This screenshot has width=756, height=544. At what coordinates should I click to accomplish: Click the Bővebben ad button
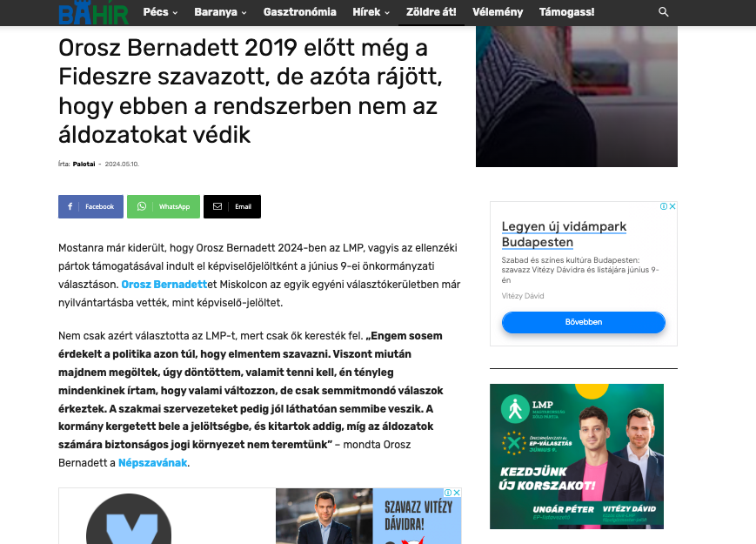584,322
